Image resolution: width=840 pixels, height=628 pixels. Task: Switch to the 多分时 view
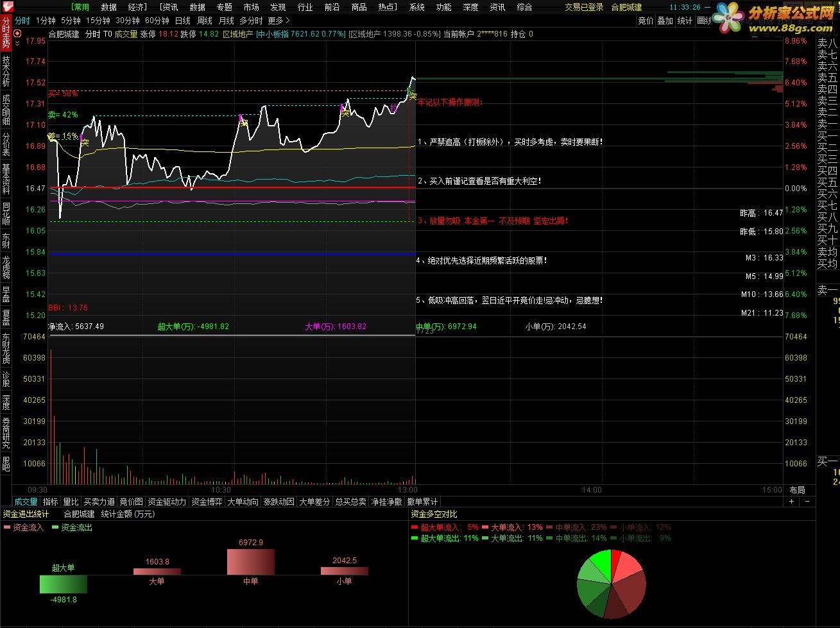pyautogui.click(x=251, y=21)
